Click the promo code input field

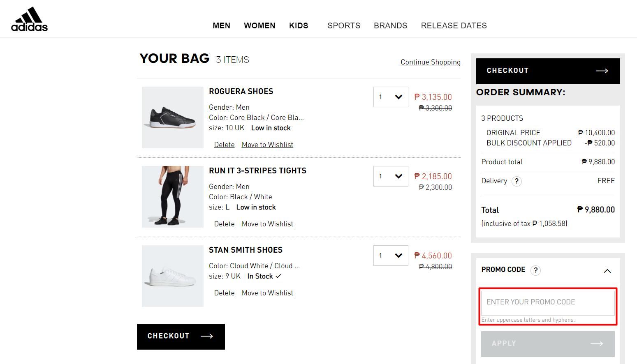click(x=547, y=302)
